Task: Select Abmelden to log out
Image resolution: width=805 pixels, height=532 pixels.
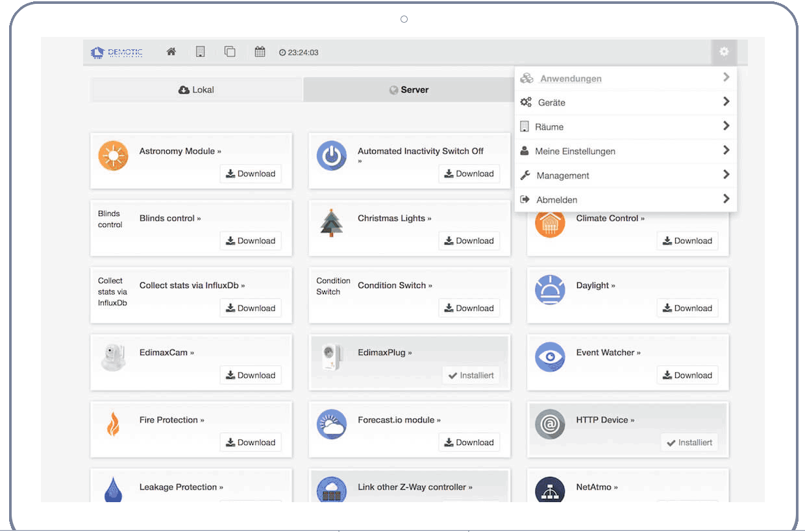Action: [x=626, y=200]
